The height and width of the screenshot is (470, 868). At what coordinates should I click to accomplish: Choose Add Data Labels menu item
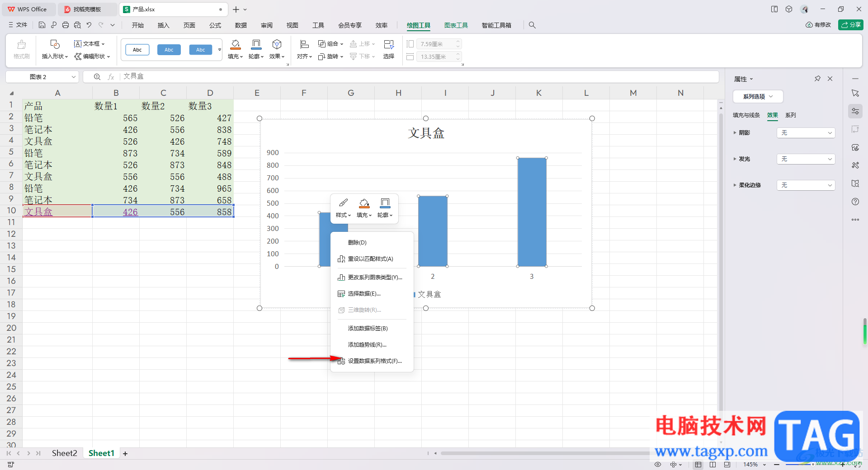(372, 329)
